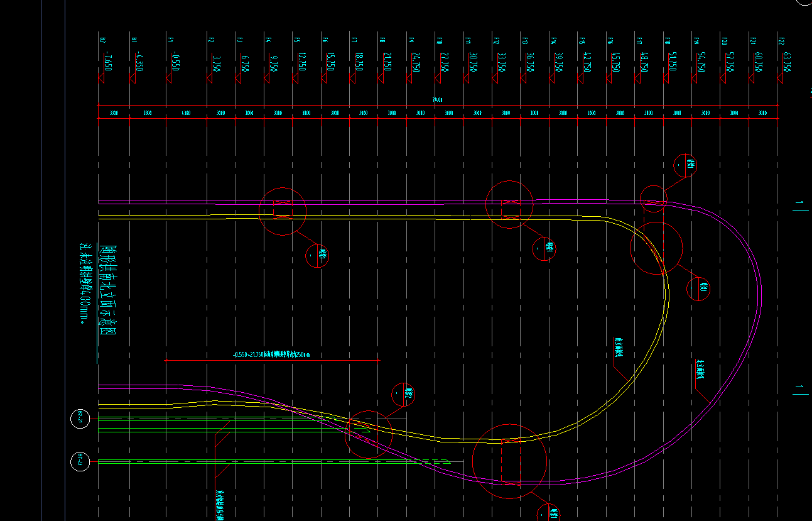Click the B1 floor label
Screen dimensions: 812x521
[134, 40]
